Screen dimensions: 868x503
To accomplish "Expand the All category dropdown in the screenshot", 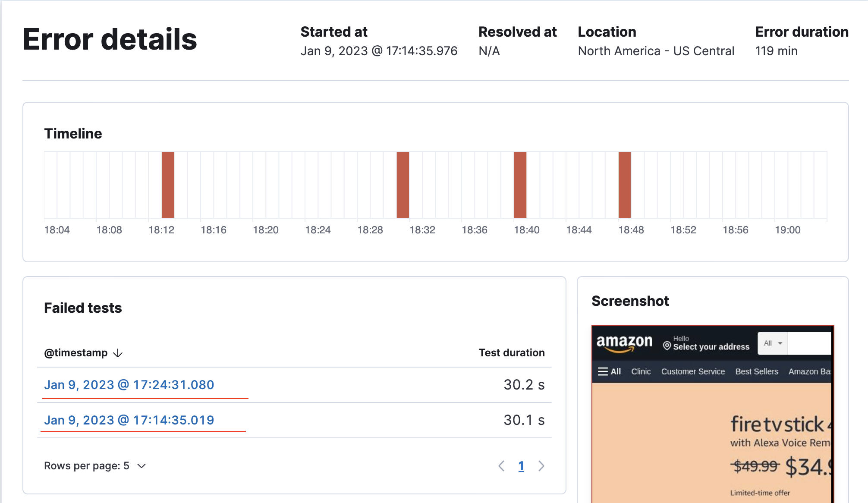I will click(x=772, y=343).
